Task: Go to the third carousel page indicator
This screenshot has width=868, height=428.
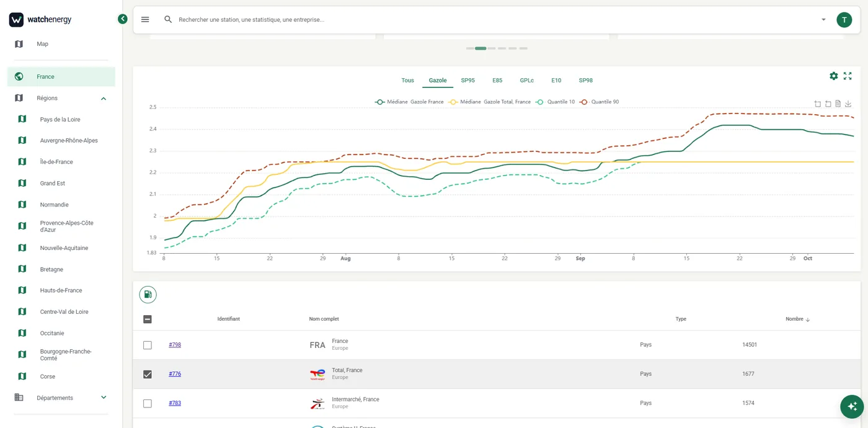Action: tap(492, 48)
